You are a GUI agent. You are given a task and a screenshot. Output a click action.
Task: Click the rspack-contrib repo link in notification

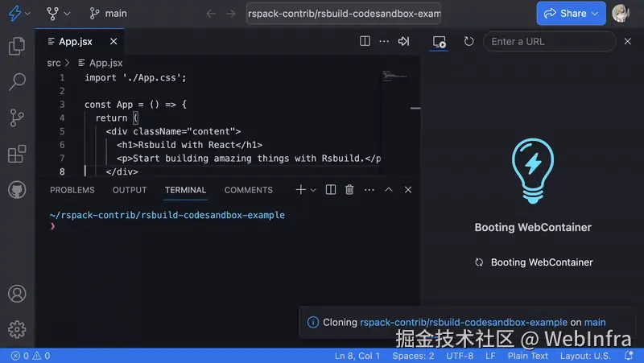tap(464, 322)
